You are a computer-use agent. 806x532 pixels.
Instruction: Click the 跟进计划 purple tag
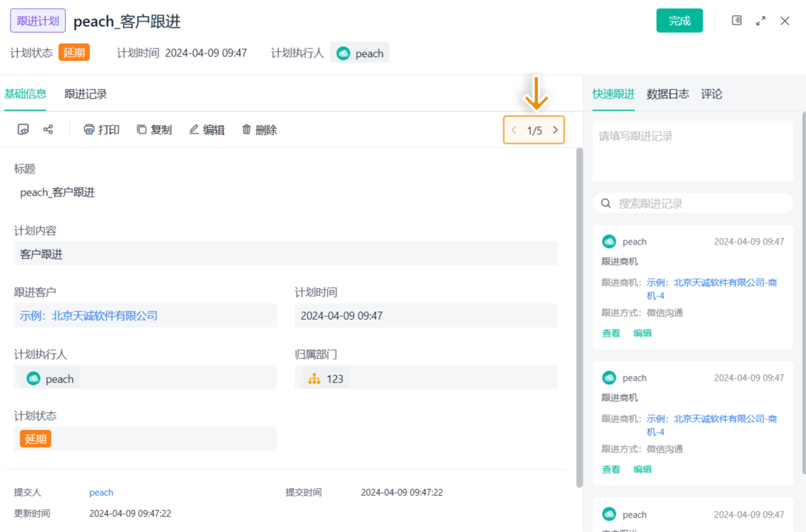coord(38,21)
